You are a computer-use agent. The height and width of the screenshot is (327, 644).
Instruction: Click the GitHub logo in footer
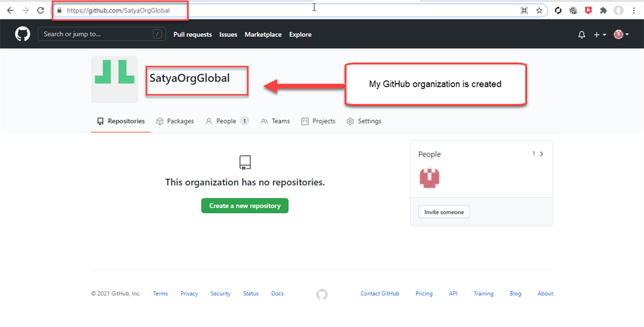click(x=322, y=294)
